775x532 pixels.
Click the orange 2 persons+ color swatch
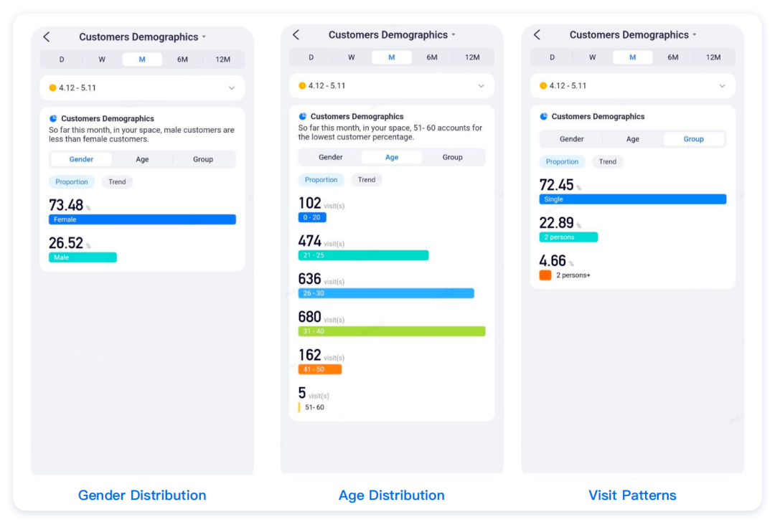pos(545,275)
